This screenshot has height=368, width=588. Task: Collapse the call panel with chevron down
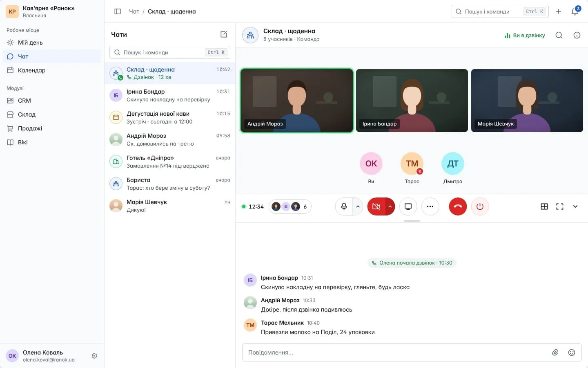[575, 206]
